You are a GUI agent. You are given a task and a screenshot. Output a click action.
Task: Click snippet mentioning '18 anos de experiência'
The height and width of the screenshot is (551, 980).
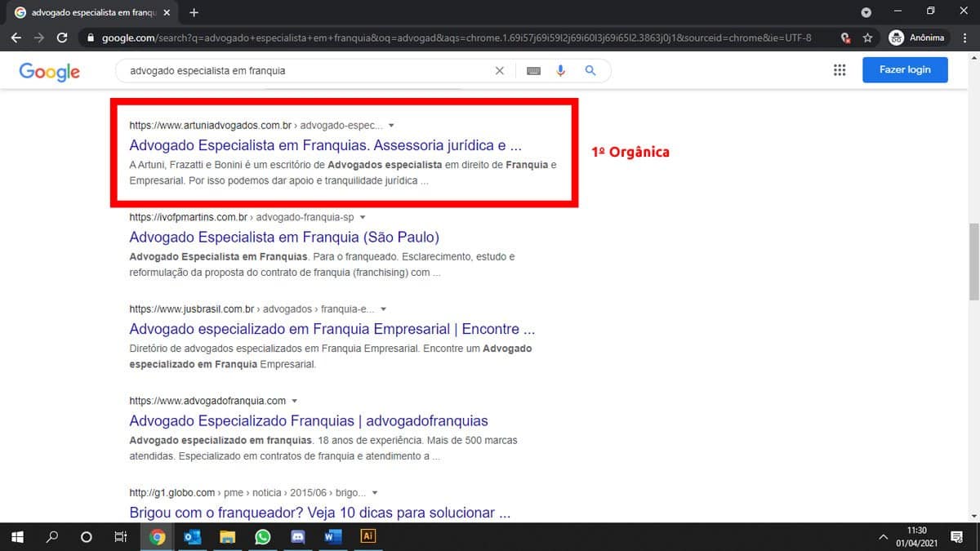323,448
